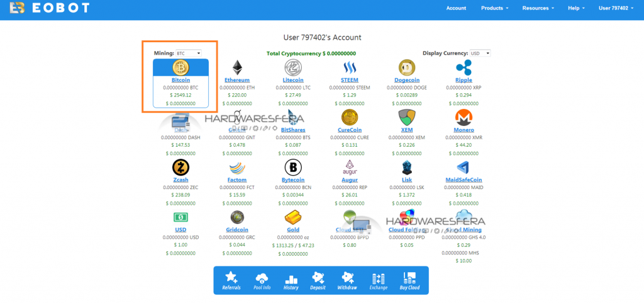The height and width of the screenshot is (303, 644).
Task: Open the Gridcoin link
Action: 237,230
